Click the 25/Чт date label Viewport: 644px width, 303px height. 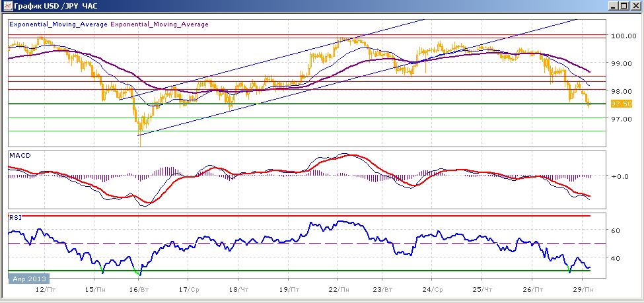[483, 289]
